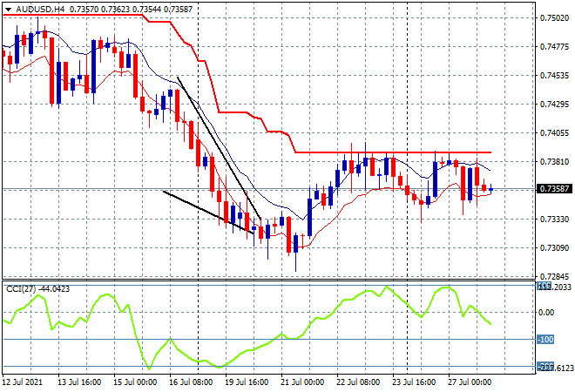Click the CCI 0.00 level label
The height and width of the screenshot is (392, 575).
pyautogui.click(x=547, y=313)
